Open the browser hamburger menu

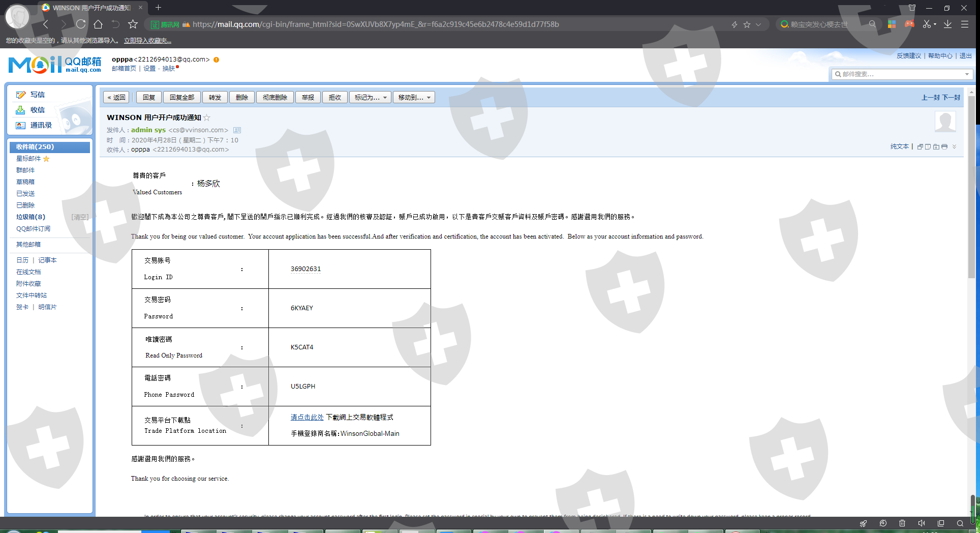coord(964,24)
